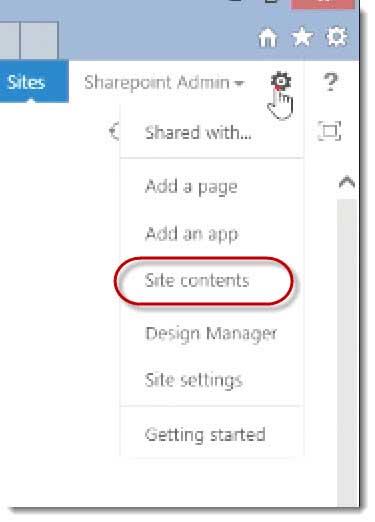Select Add a page menu item

tap(191, 187)
